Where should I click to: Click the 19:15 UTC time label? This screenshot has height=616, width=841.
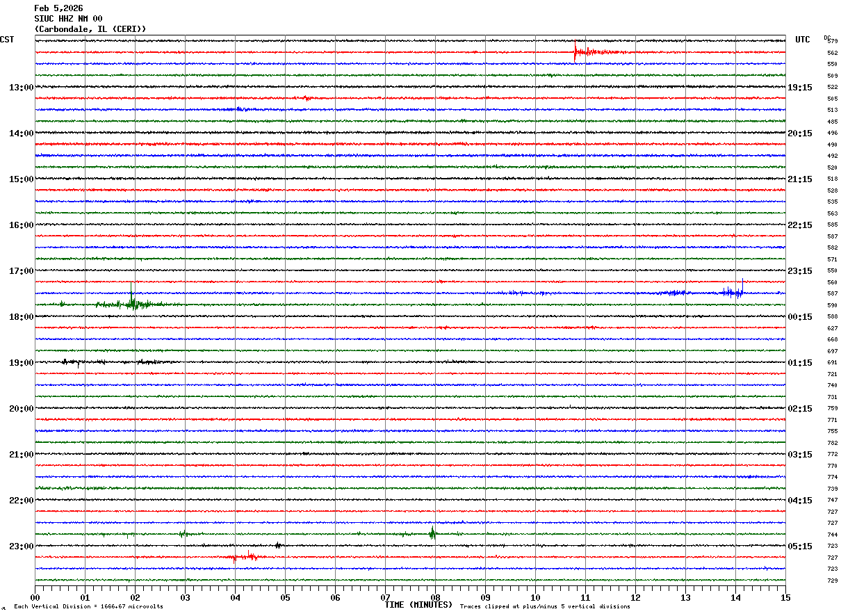coord(800,88)
